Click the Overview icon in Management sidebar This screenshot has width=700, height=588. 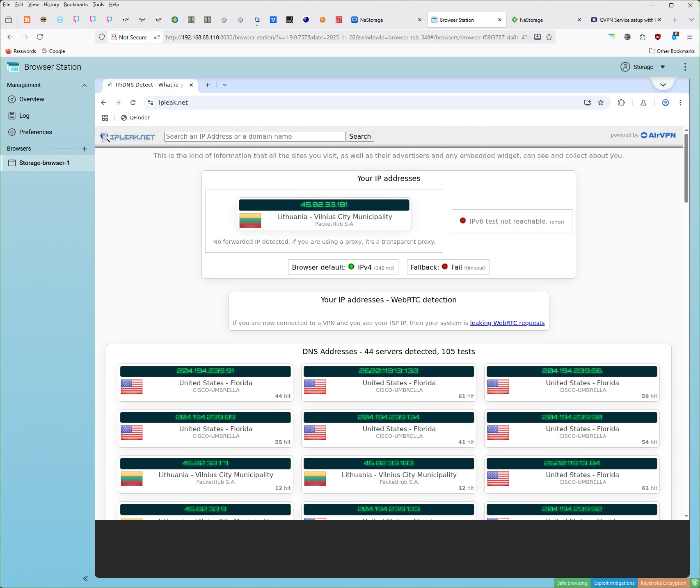click(x=12, y=99)
